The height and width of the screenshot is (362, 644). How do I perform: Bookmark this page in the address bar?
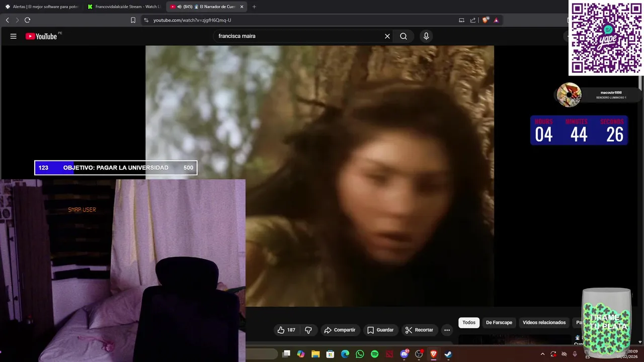click(133, 20)
